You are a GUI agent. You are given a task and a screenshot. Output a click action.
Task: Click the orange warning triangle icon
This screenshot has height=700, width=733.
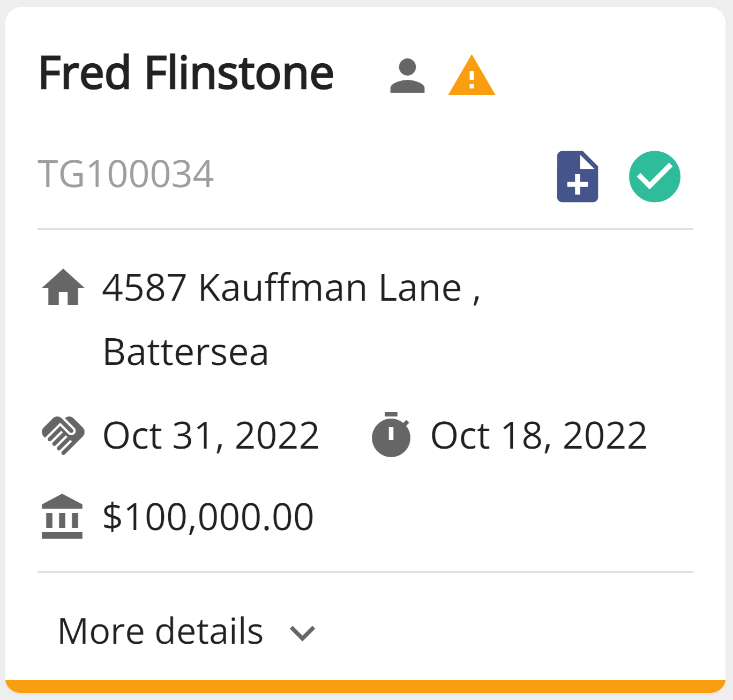tap(472, 76)
